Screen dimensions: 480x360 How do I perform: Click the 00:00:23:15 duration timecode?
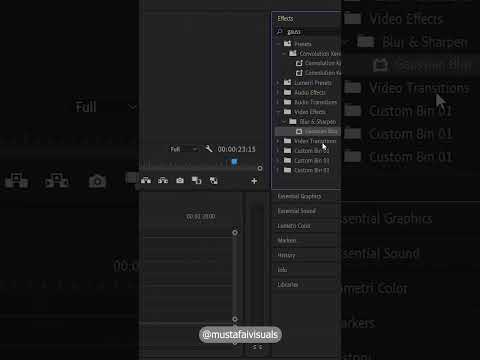click(x=237, y=149)
